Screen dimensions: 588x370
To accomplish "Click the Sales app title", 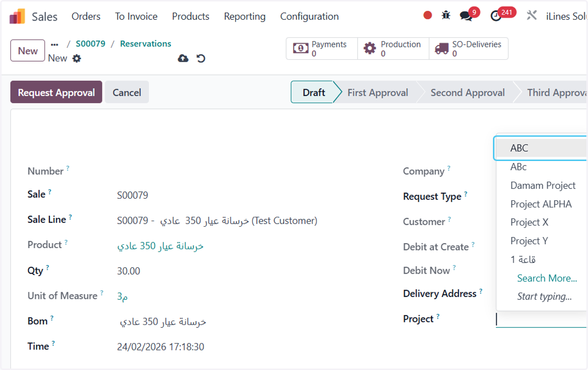I will 45,17.
